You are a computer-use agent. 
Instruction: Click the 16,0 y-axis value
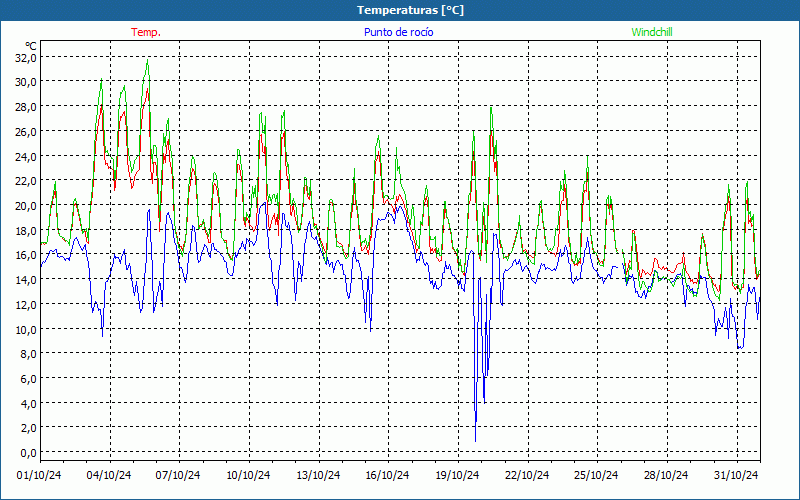tap(26, 255)
